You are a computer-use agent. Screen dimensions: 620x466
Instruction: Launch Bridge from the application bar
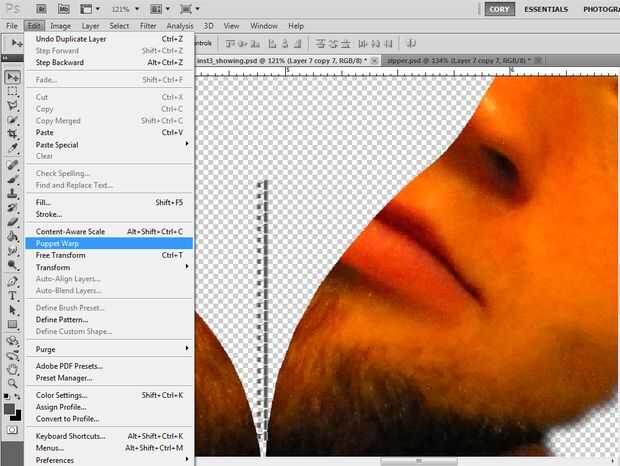point(41,9)
